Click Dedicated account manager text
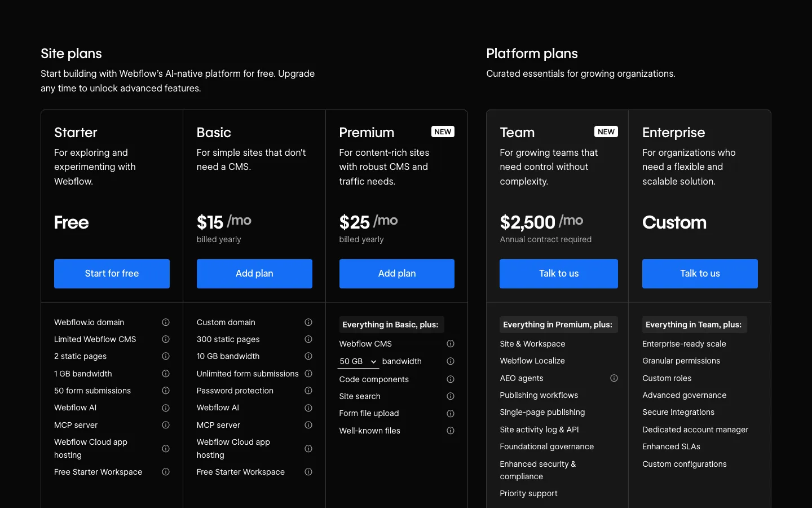The image size is (812, 508). 695,430
